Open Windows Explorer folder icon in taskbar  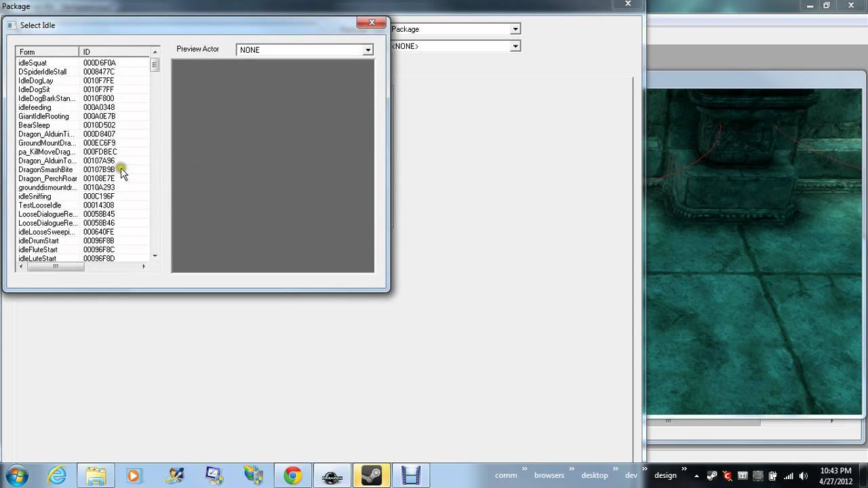click(x=96, y=476)
